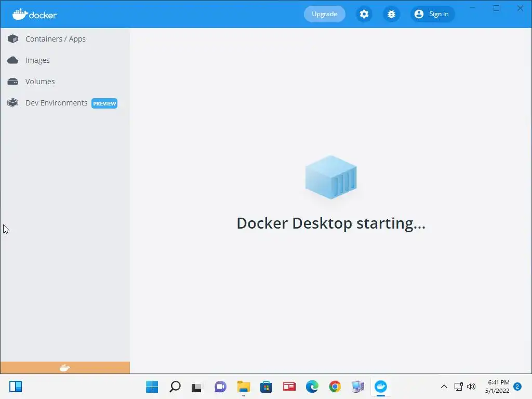532x399 pixels.
Task: Open File Explorer from taskbar
Action: pyautogui.click(x=244, y=387)
